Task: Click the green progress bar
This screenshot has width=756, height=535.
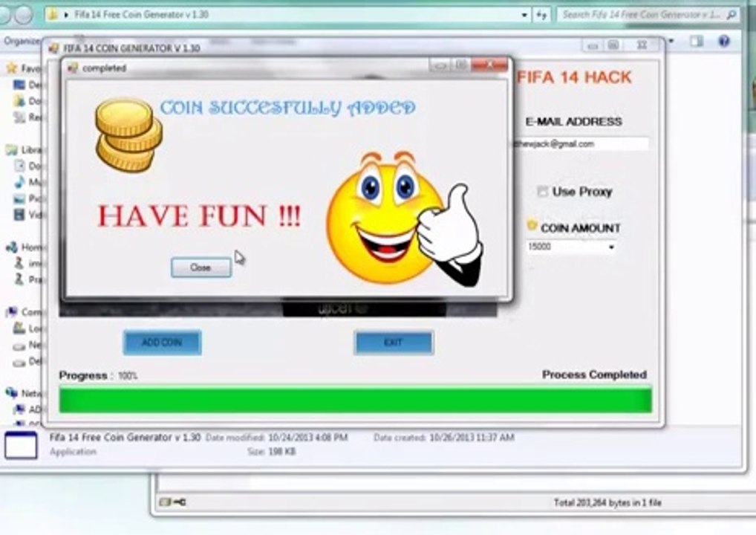Action: click(355, 400)
